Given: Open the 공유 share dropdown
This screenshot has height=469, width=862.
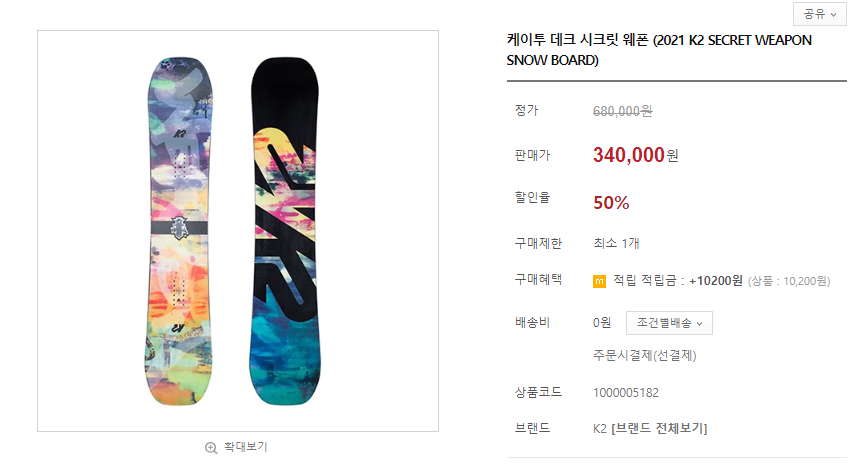Looking at the screenshot, I should (x=820, y=14).
